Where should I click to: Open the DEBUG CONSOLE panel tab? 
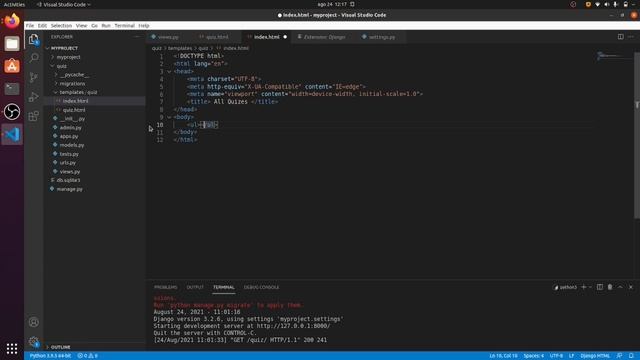(262, 287)
